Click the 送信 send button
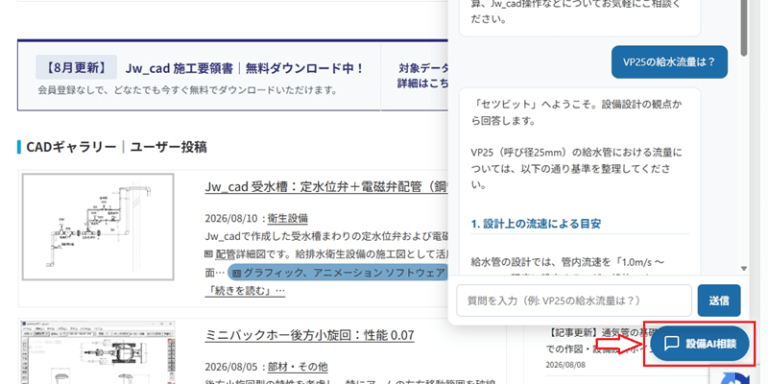 coord(719,300)
